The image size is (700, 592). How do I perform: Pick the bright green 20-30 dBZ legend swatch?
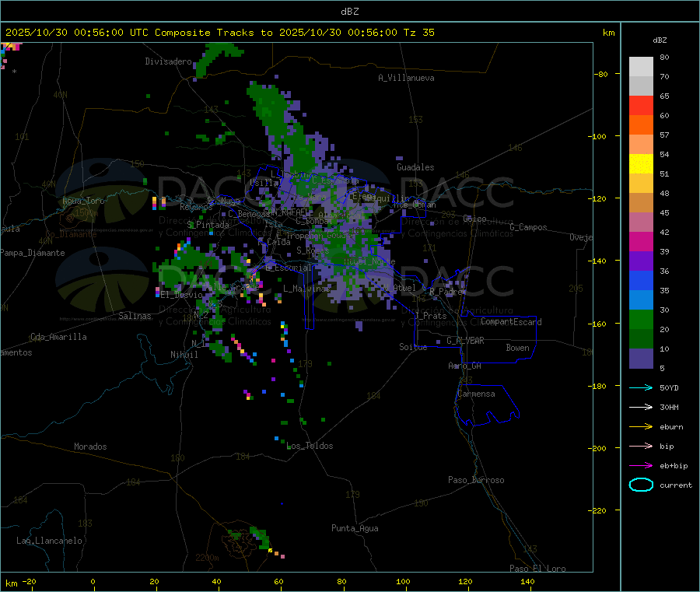[x=641, y=320]
